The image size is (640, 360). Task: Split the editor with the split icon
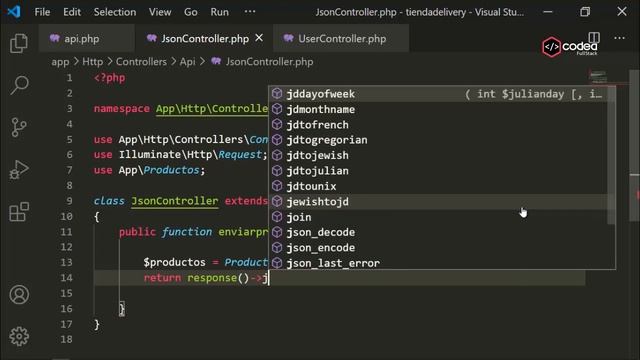[594, 38]
